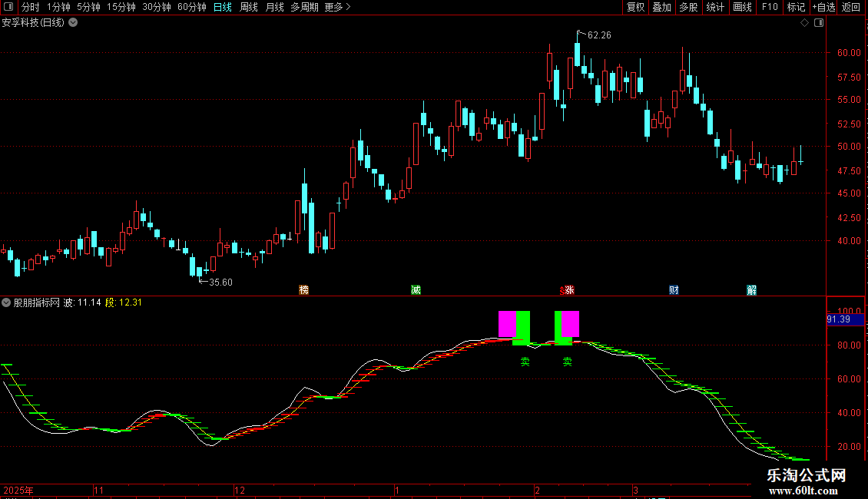
Task: Click the 40.00 price axis label
Action: click(x=849, y=240)
